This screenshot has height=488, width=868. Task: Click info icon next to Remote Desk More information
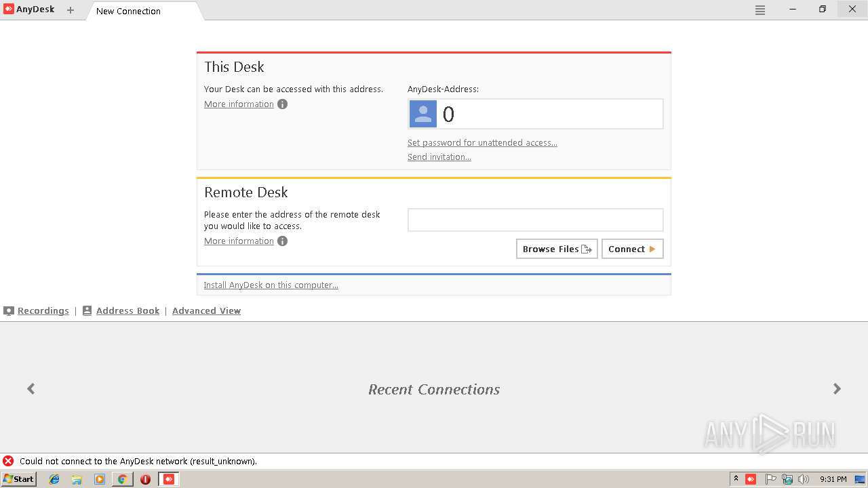click(x=283, y=241)
